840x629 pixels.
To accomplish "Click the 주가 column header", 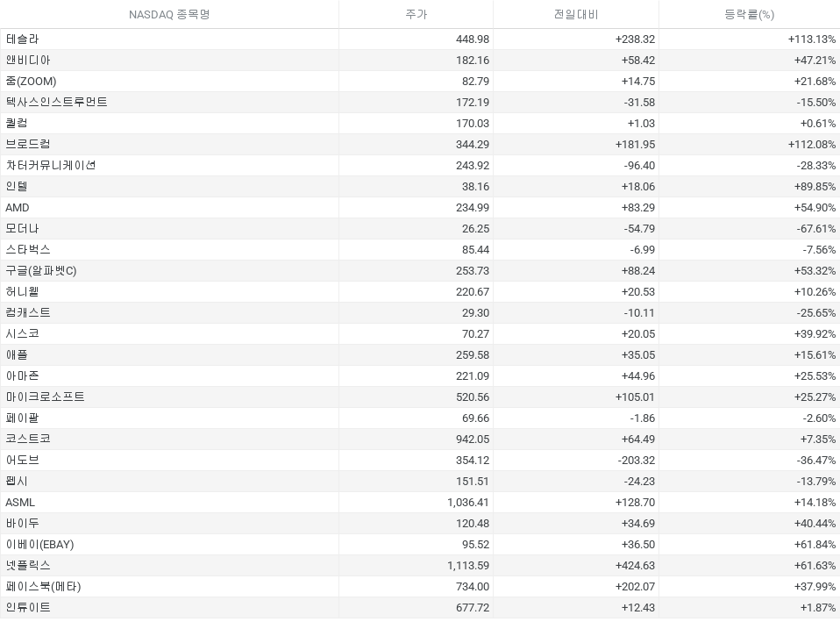I will [x=416, y=14].
